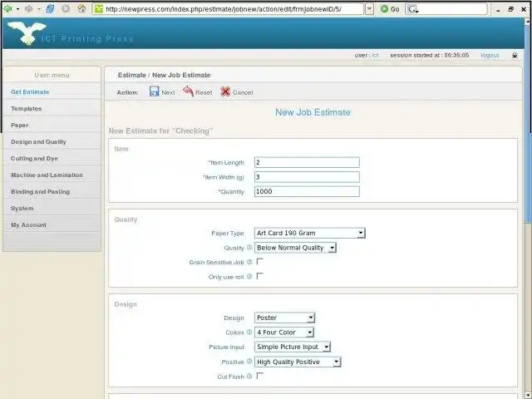Click the Item Width input field

click(307, 177)
